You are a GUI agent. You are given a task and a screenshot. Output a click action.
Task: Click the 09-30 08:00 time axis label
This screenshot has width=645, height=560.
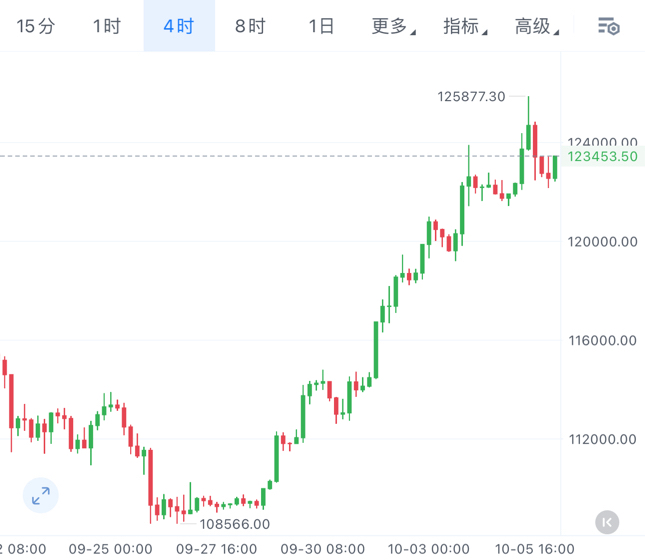point(320,549)
